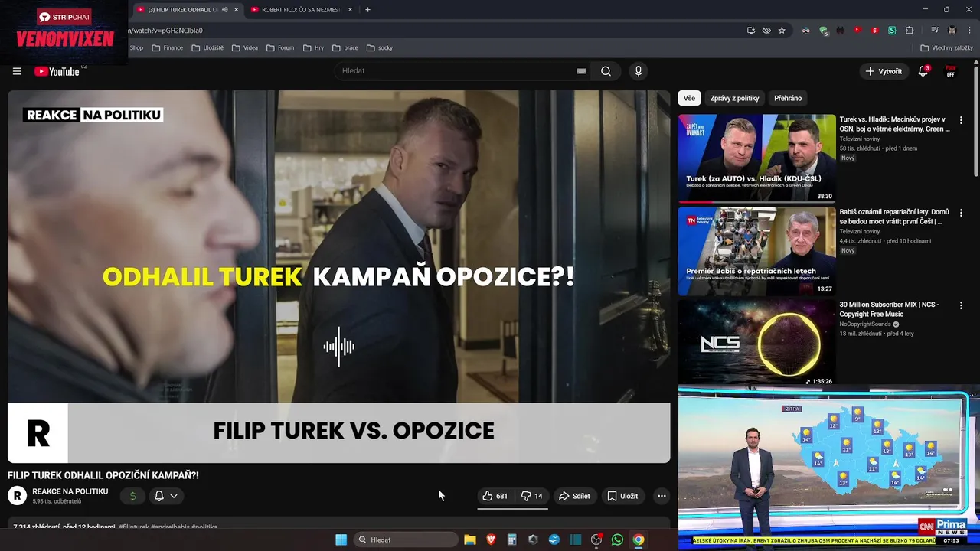The width and height of the screenshot is (980, 551).
Task: Select the Zprávy z politiky chip
Action: click(x=734, y=98)
